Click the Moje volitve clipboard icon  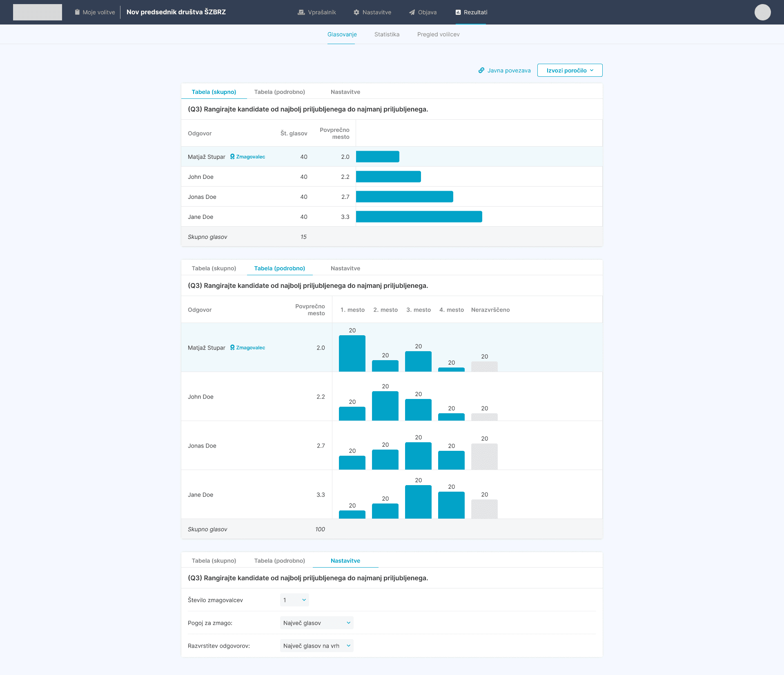point(77,12)
